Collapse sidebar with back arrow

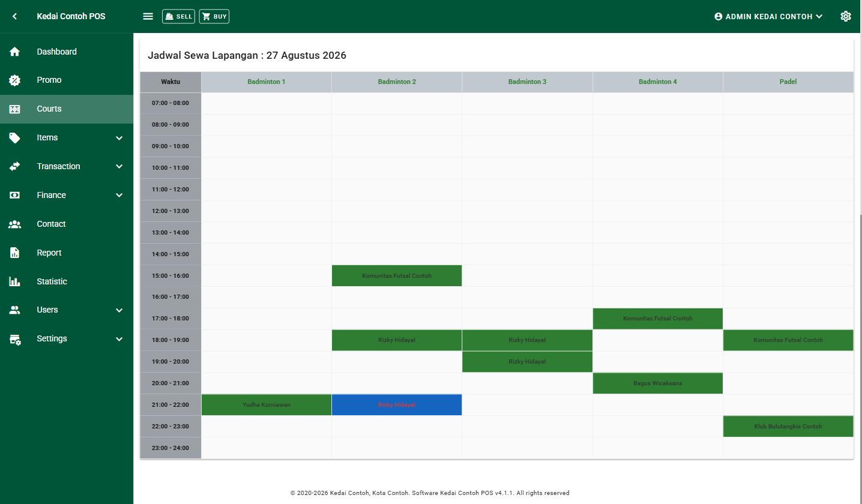[x=14, y=16]
